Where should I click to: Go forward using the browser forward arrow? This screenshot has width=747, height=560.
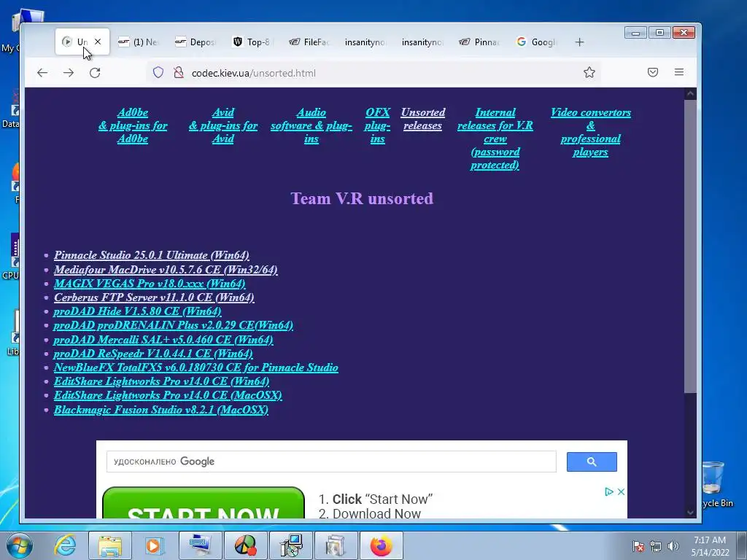69,72
